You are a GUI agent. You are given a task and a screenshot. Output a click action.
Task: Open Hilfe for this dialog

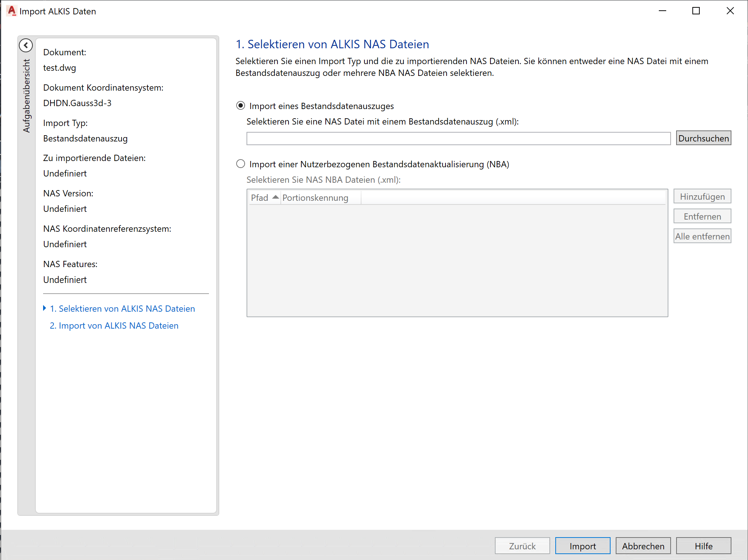(x=703, y=546)
